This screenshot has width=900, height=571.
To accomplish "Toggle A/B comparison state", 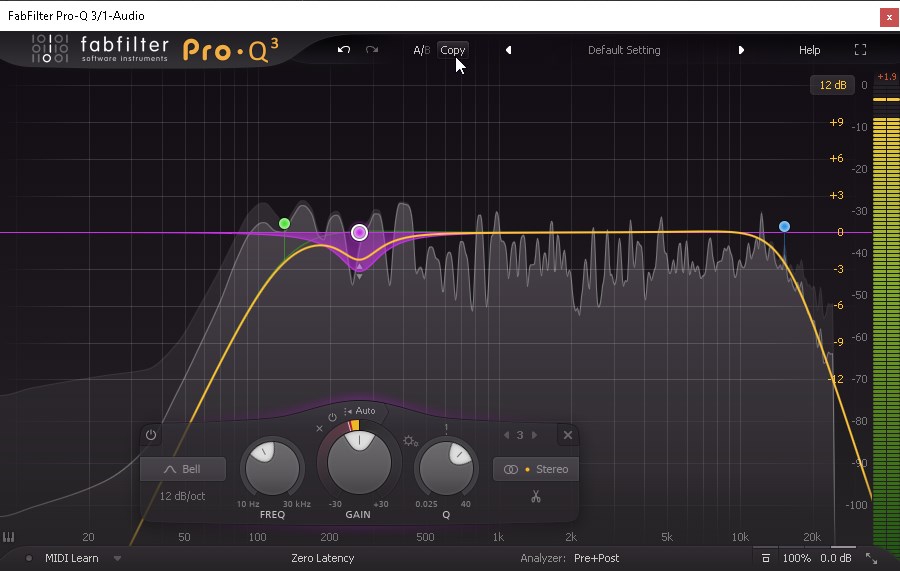I will click(x=421, y=51).
